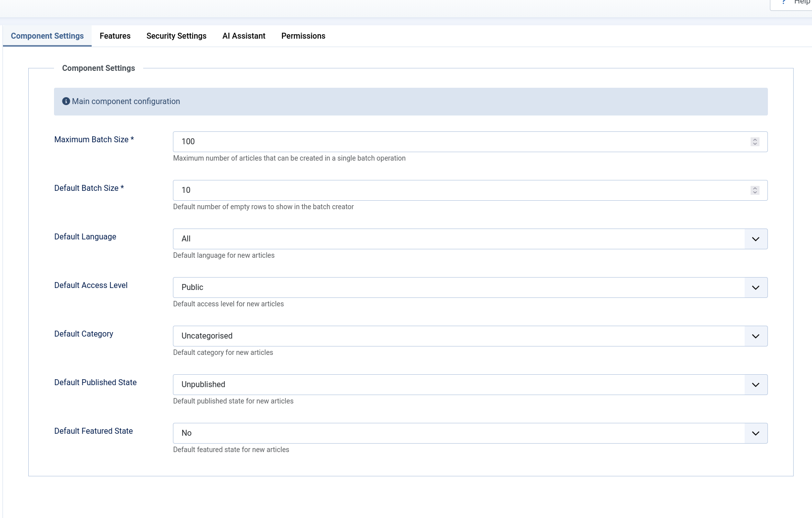Viewport: 812px width, 518px height.
Task: Click the chevron on the Default Featured State dropdown
Action: coord(756,433)
